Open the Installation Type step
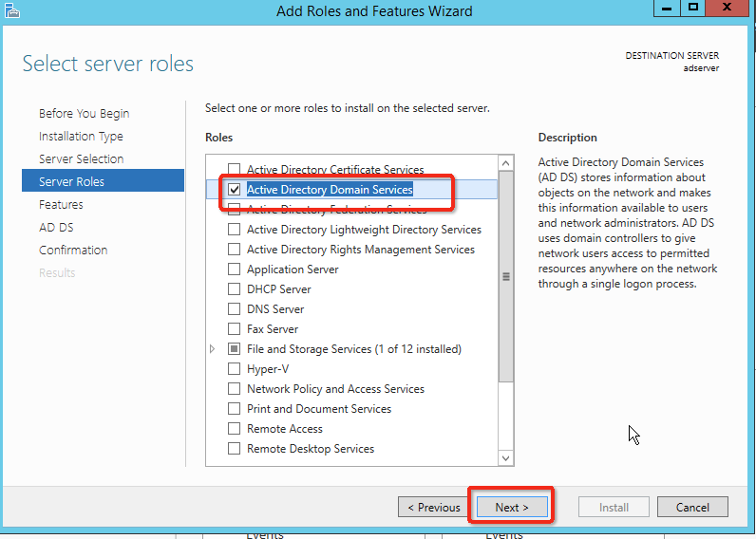The image size is (756, 539). [81, 137]
